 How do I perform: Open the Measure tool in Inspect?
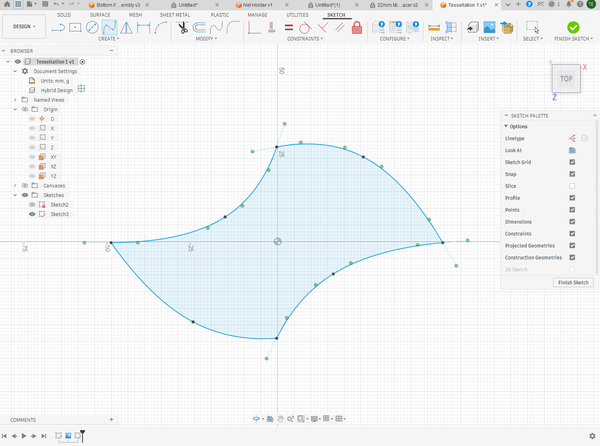[x=434, y=28]
